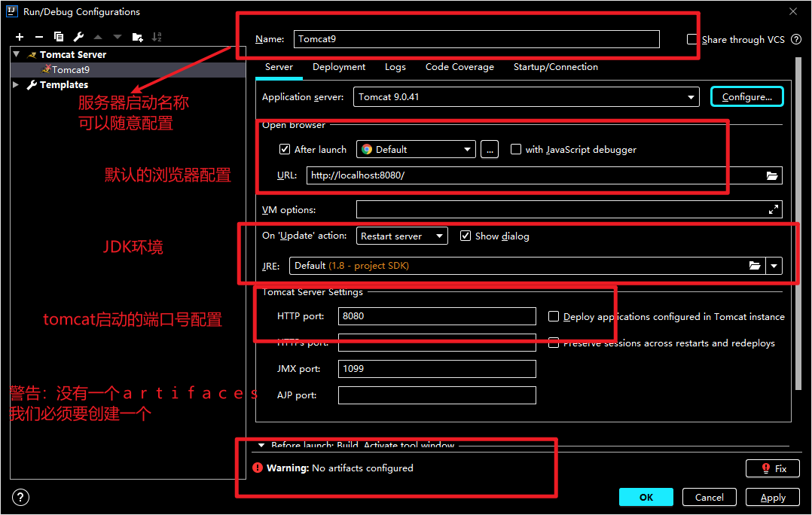Open the help icon next to Share through VCS
The image size is (812, 515).
coord(796,39)
